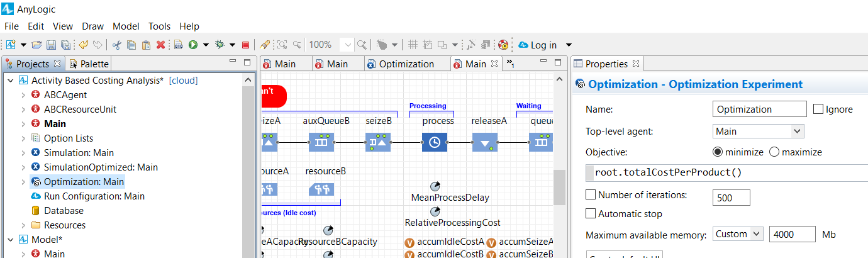Collapse the Activity Based Costing Analysis project
This screenshot has width=868, height=258.
[x=10, y=81]
